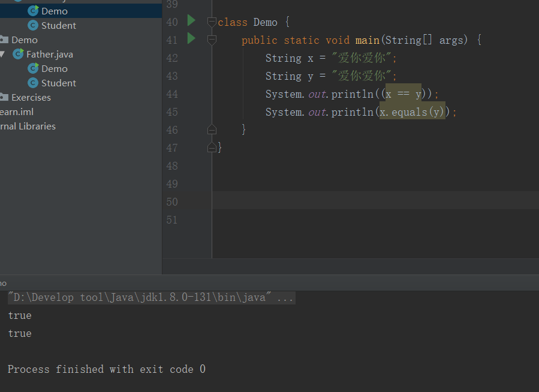Click the run gutter icon beside class Demo
539x392 pixels.
191,20
